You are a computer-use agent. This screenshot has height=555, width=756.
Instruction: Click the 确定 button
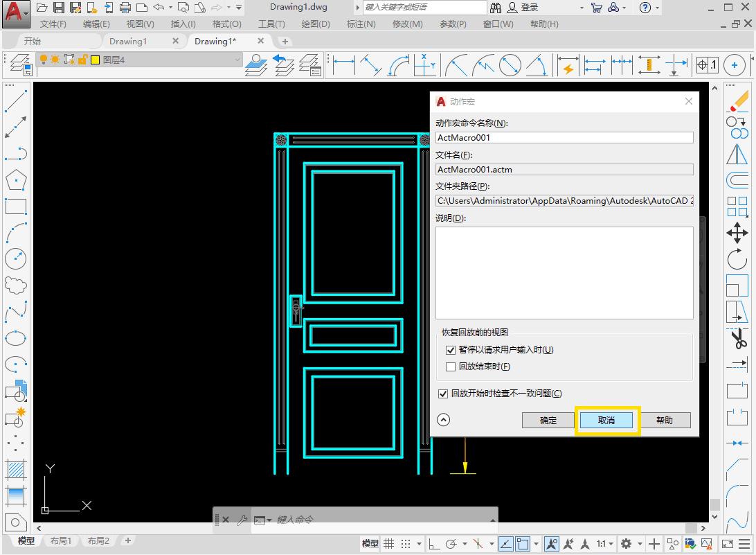pyautogui.click(x=548, y=420)
